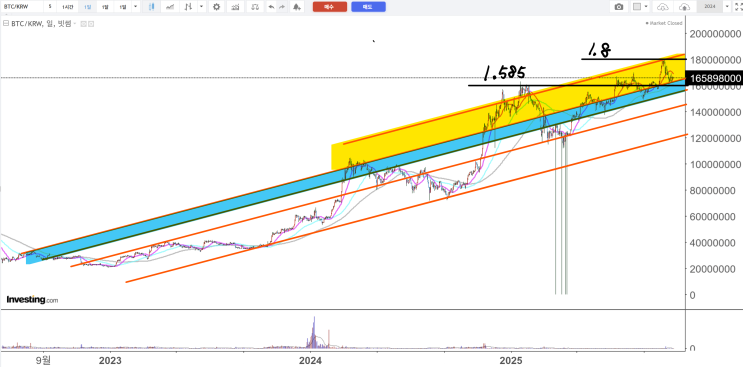The image size is (743, 367).
Task: Expand the interval list dropdown arrow
Action: (136, 7)
